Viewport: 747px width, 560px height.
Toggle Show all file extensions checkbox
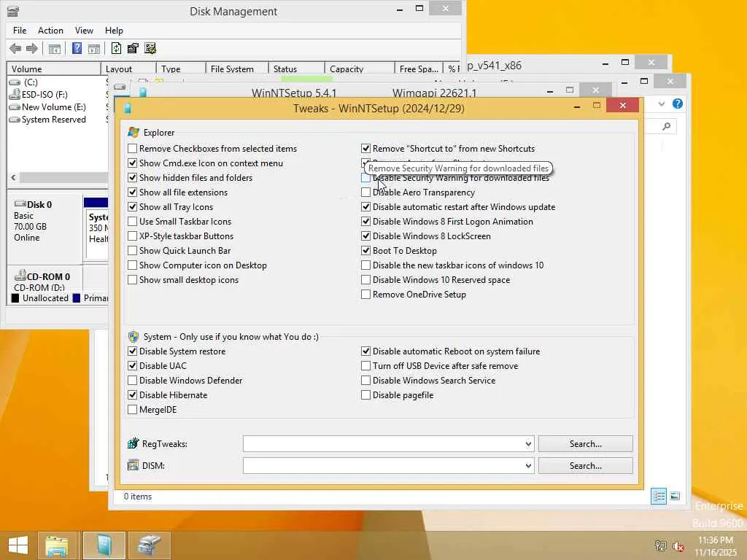pyautogui.click(x=133, y=192)
